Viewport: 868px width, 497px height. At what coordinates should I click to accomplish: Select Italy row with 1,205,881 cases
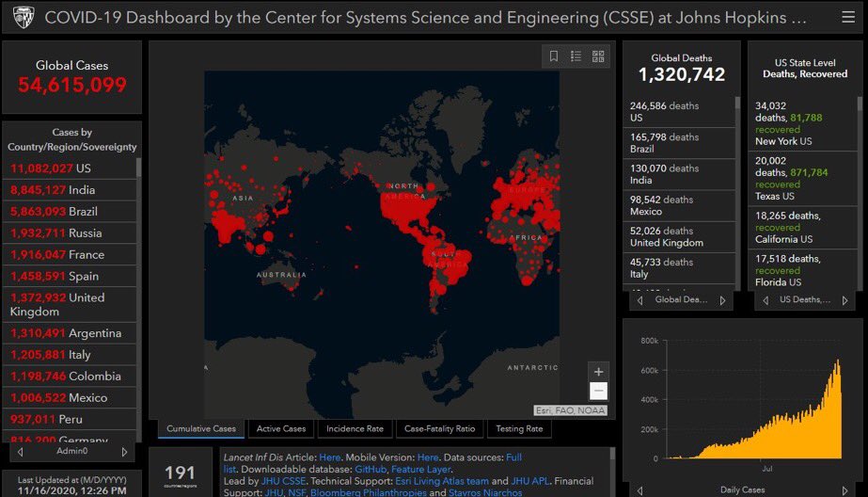click(x=70, y=355)
